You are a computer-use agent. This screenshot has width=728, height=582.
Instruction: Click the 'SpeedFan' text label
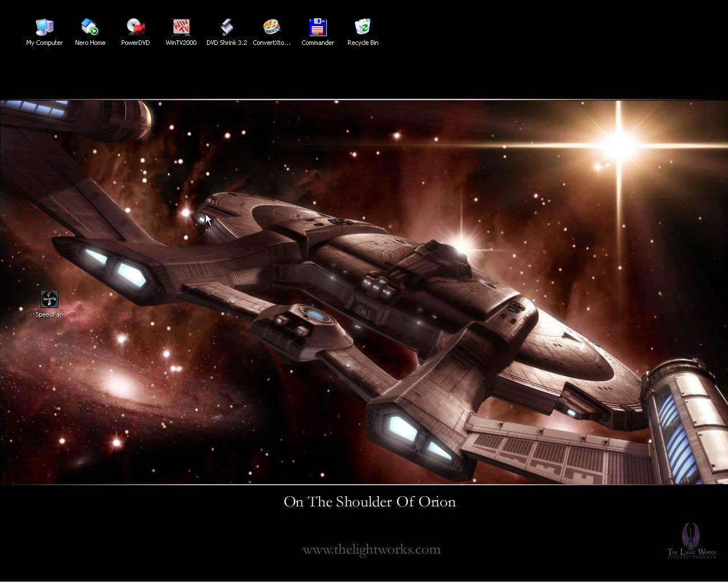49,314
